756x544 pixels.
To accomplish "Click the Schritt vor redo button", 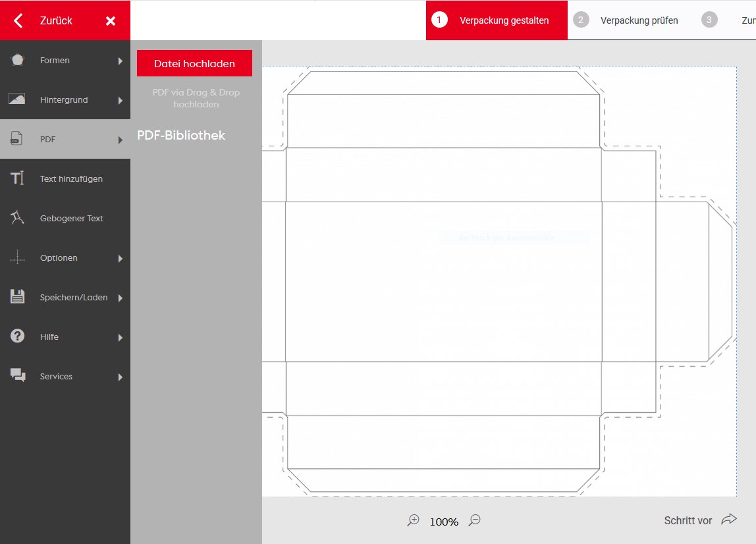I will pos(700,520).
